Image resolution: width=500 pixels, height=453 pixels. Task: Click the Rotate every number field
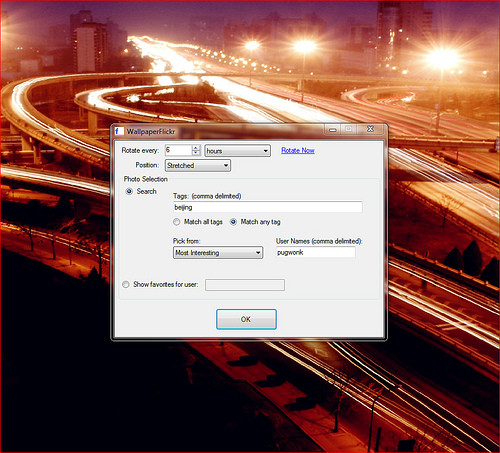pyautogui.click(x=179, y=150)
